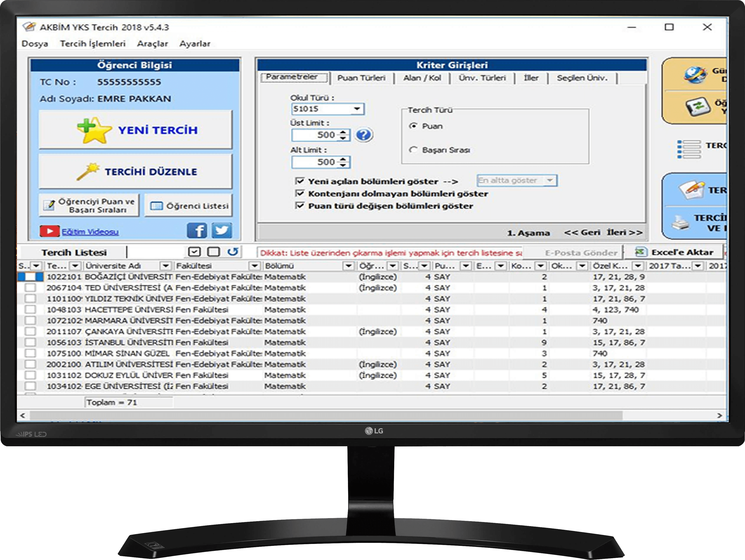Open Öğrenciyi Puan ve Başarı Sıraları
Viewport: 745px width, 560px height.
tap(89, 205)
